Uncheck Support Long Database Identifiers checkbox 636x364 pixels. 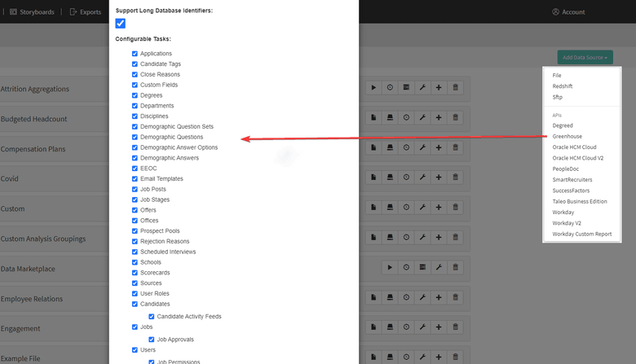121,24
